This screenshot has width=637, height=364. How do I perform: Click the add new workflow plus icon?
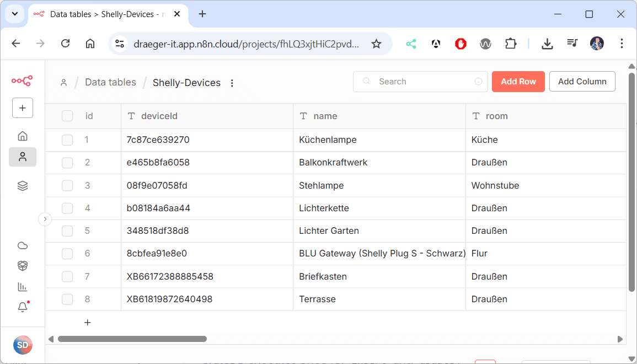23,108
